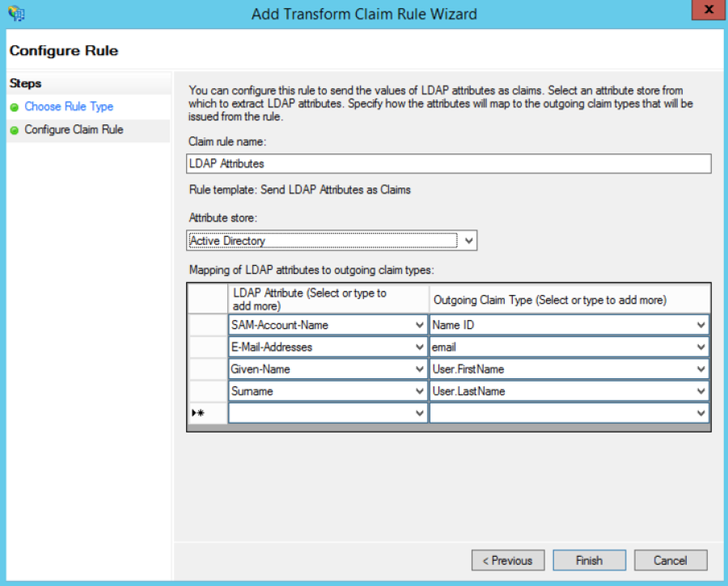Click the Previous button

(x=507, y=560)
